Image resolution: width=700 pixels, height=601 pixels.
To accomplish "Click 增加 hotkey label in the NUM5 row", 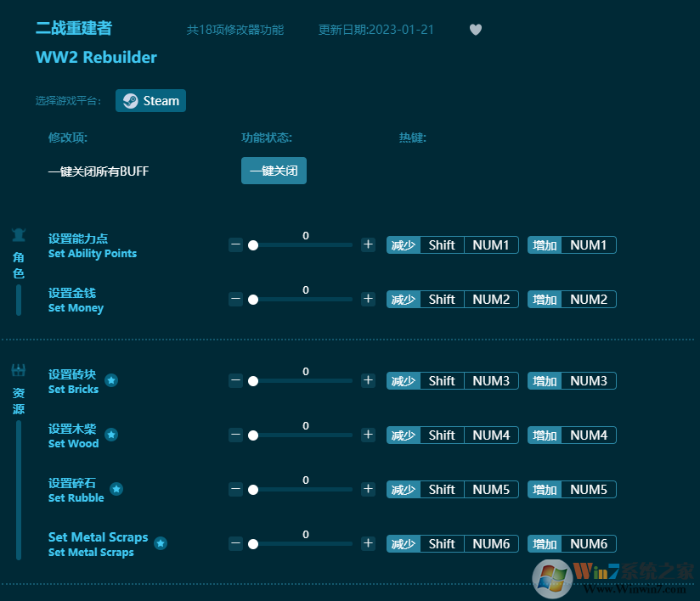I will 545,490.
